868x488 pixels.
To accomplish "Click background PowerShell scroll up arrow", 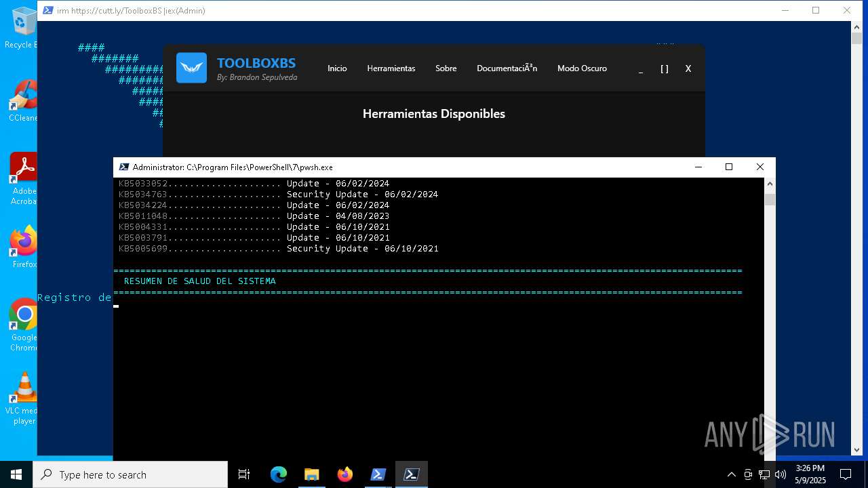I will pos(856,26).
